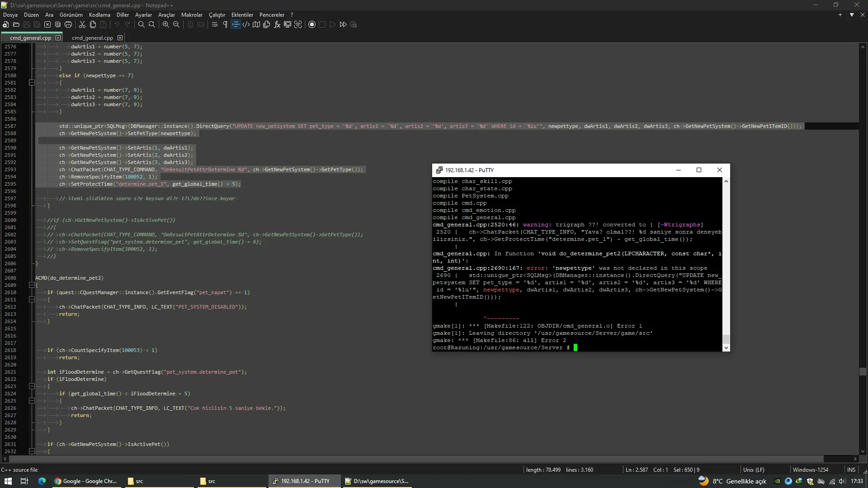Collapse the fold marker at line 2623
The height and width of the screenshot is (488, 868).
pos(32,386)
